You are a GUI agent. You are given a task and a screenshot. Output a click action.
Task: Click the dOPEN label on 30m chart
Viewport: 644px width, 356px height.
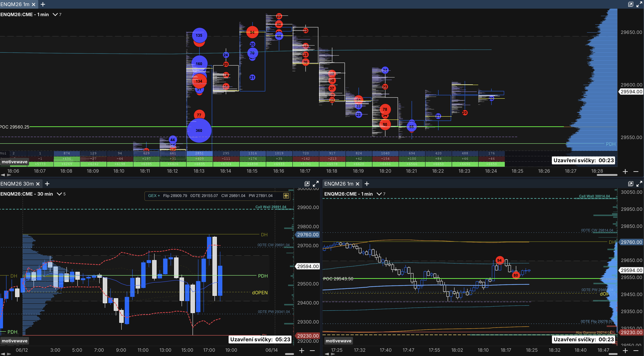[x=260, y=292]
